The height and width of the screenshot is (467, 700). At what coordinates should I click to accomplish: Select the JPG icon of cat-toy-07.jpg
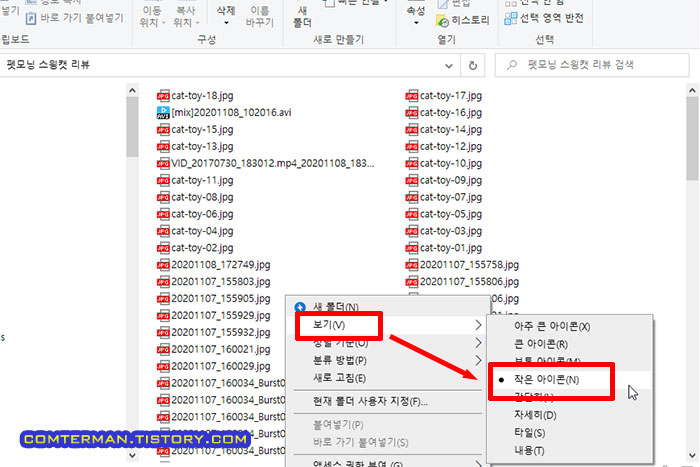tap(412, 197)
